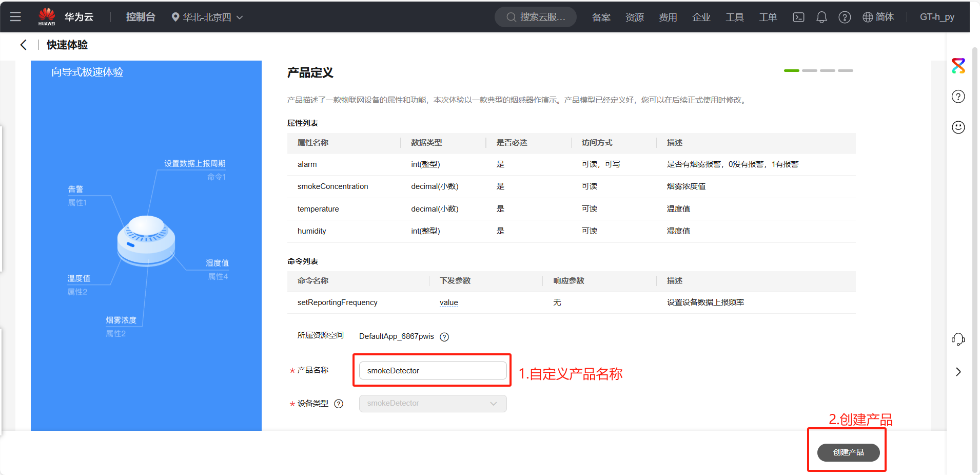Click the smiley feedback icon in sidebar
Viewport: 980px width, 475px height.
click(x=958, y=127)
